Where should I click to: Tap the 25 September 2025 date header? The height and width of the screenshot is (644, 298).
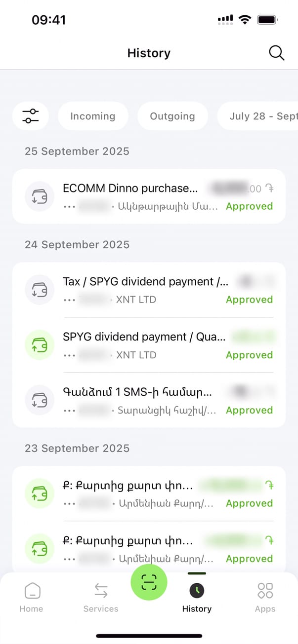pos(77,152)
